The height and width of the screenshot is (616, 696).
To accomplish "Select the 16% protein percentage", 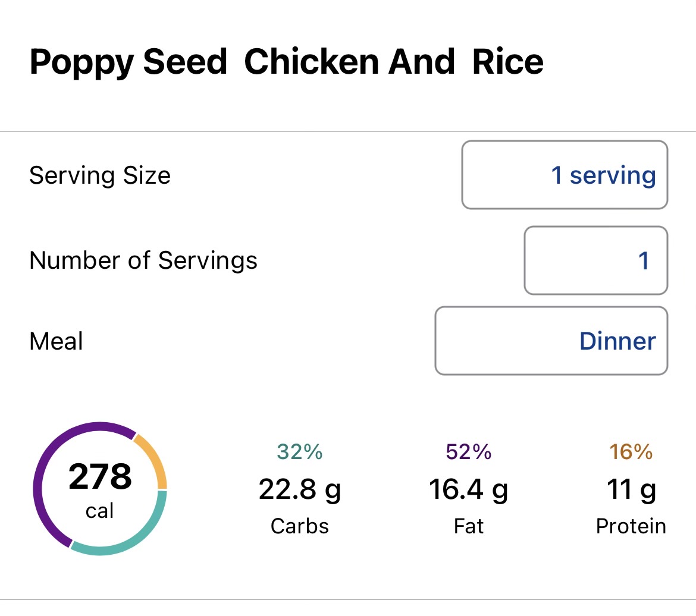I will pos(631,452).
